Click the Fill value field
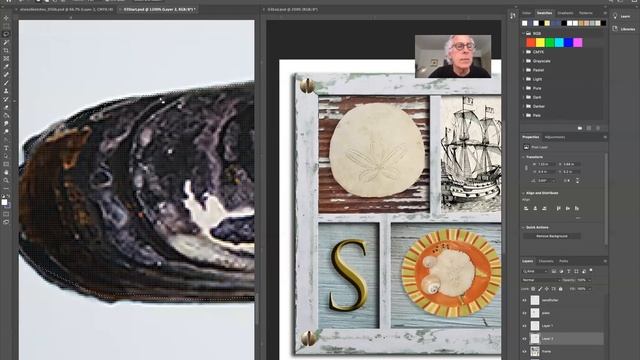This screenshot has height=360, width=640. [581, 289]
